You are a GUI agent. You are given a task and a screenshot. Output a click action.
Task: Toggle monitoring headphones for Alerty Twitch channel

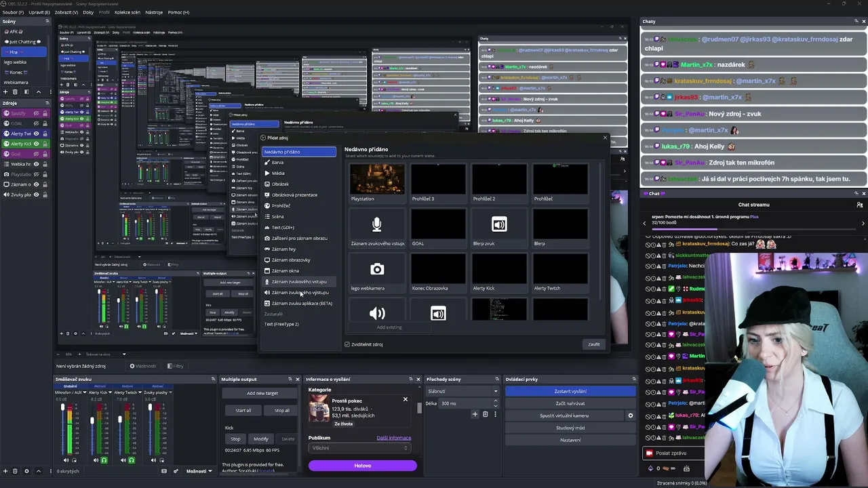[132, 460]
